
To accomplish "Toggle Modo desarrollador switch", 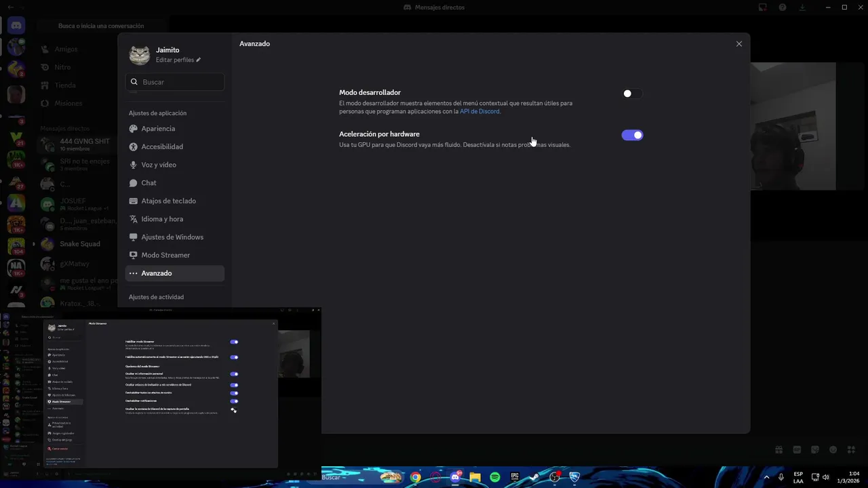I will [x=632, y=94].
